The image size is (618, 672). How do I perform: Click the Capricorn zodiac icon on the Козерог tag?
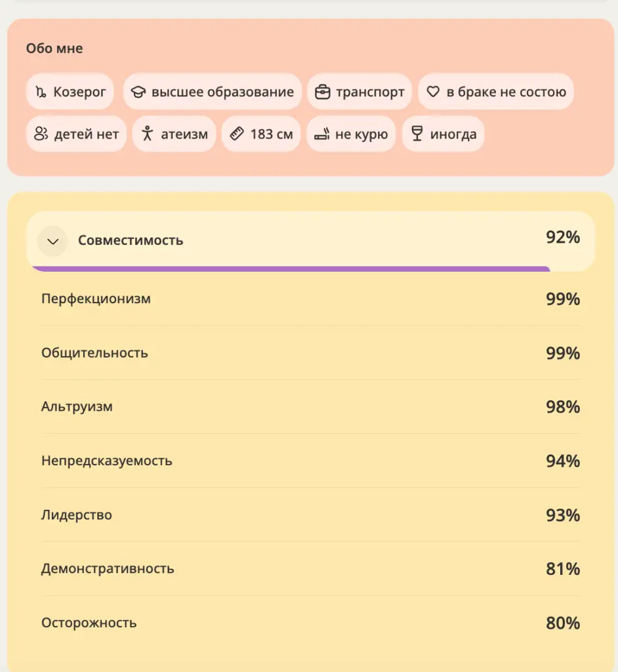pos(41,92)
